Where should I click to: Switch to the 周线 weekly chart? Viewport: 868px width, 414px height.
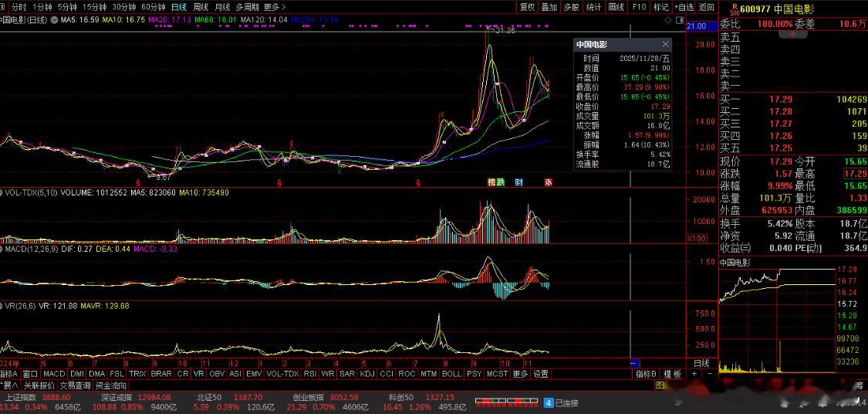point(201,7)
